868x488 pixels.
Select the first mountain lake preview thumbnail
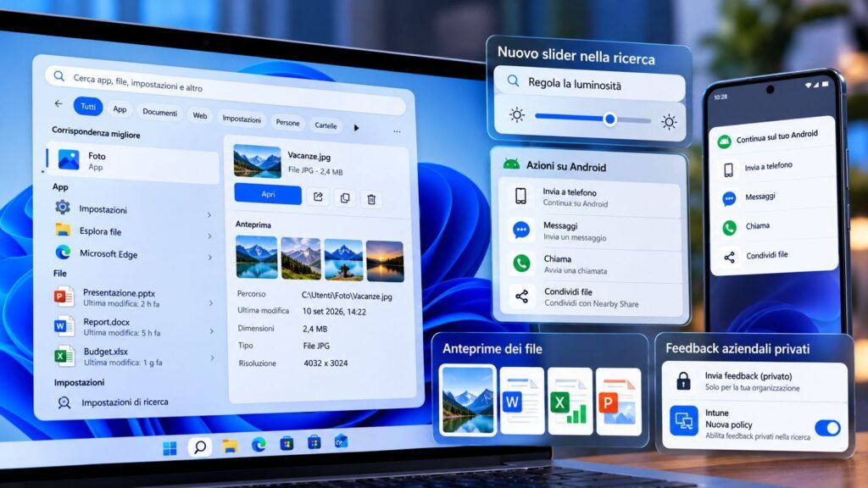click(x=256, y=258)
